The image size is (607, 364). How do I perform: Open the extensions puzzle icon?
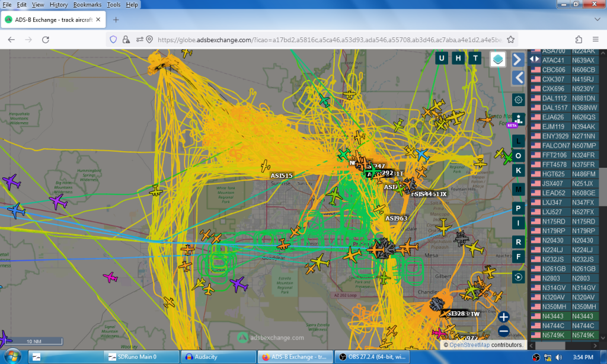point(579,40)
